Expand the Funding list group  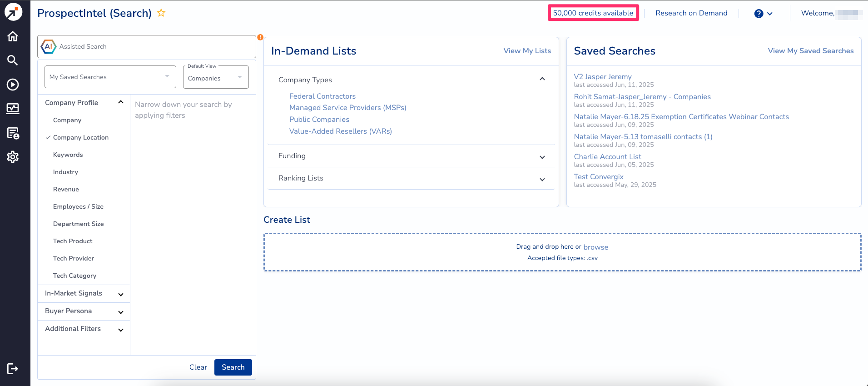[542, 157]
